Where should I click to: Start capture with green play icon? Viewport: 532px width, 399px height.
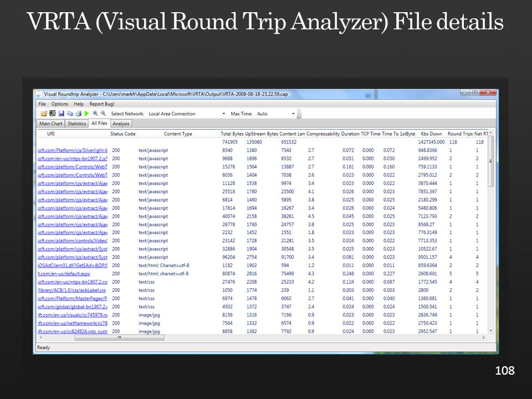[x=87, y=114]
